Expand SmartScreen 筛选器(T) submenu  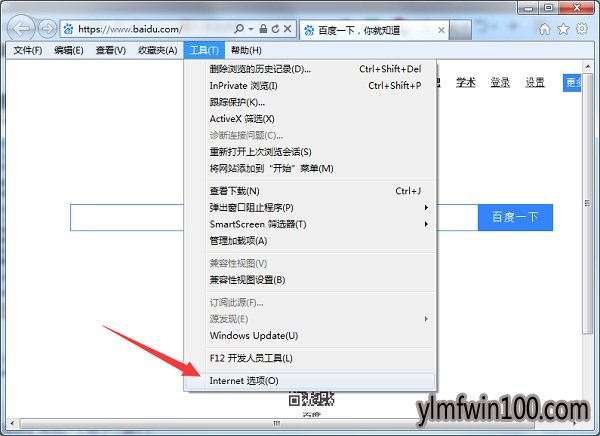click(x=310, y=224)
